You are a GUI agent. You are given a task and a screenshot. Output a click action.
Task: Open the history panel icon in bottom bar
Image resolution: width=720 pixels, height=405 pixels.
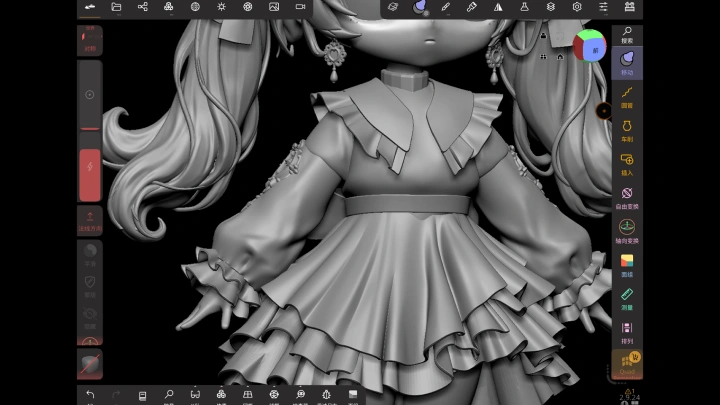tap(142, 395)
